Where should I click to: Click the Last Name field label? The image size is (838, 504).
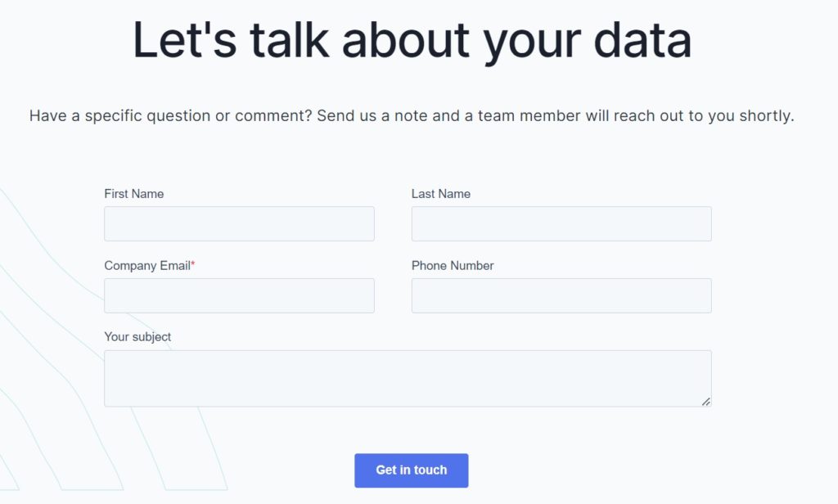440,194
